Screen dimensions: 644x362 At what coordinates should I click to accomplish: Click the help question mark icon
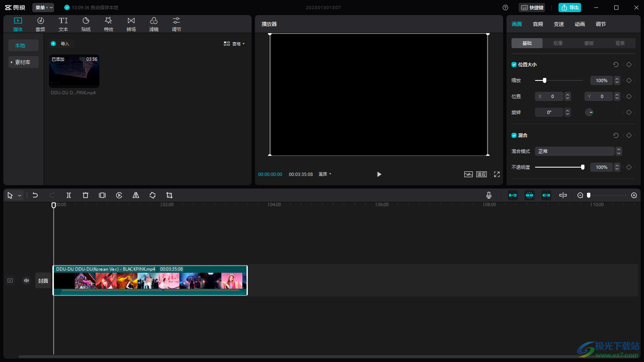pos(505,8)
